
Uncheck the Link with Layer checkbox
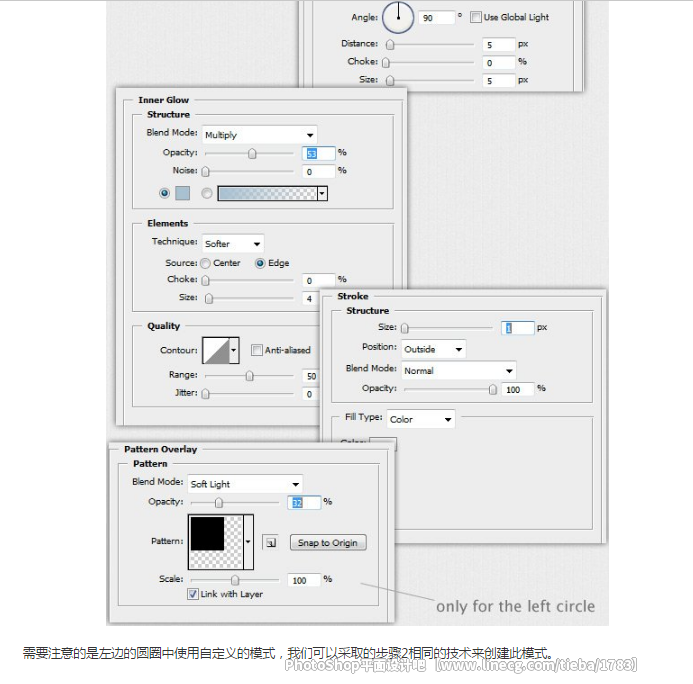193,594
